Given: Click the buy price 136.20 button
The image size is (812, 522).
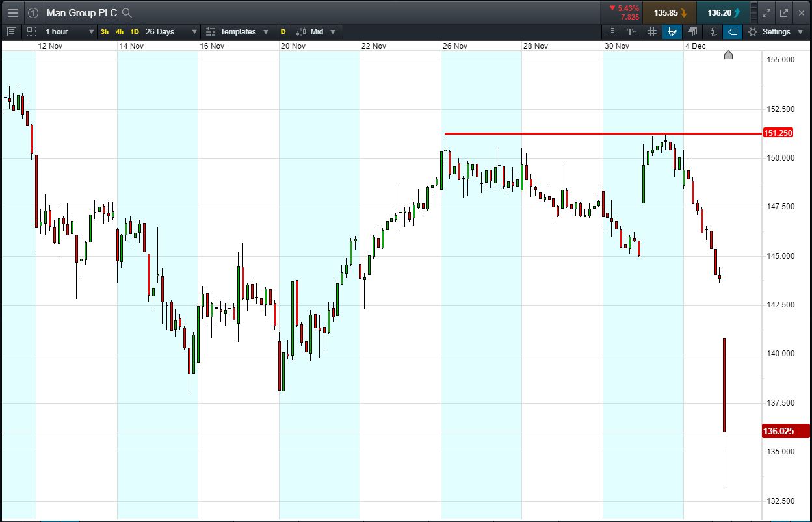Looking at the screenshot, I should 722,12.
